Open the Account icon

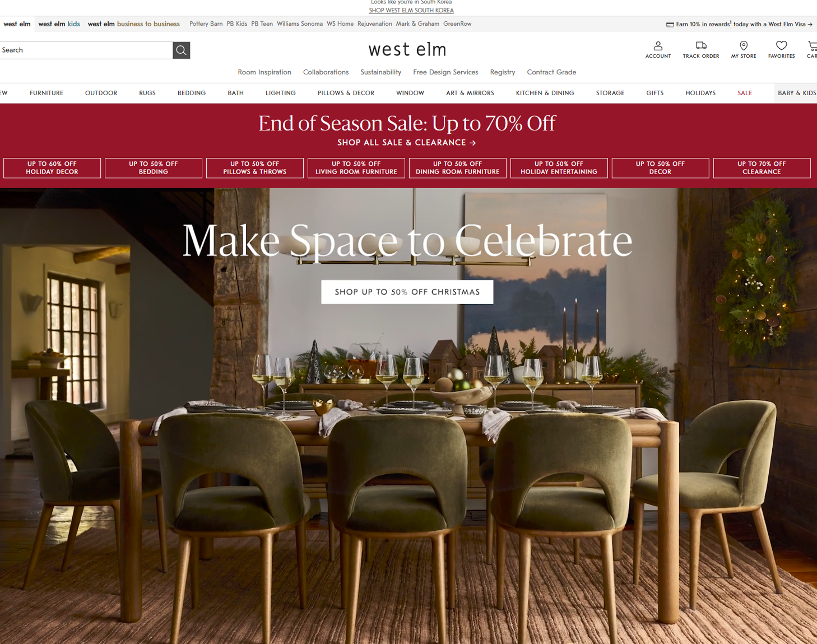point(658,46)
